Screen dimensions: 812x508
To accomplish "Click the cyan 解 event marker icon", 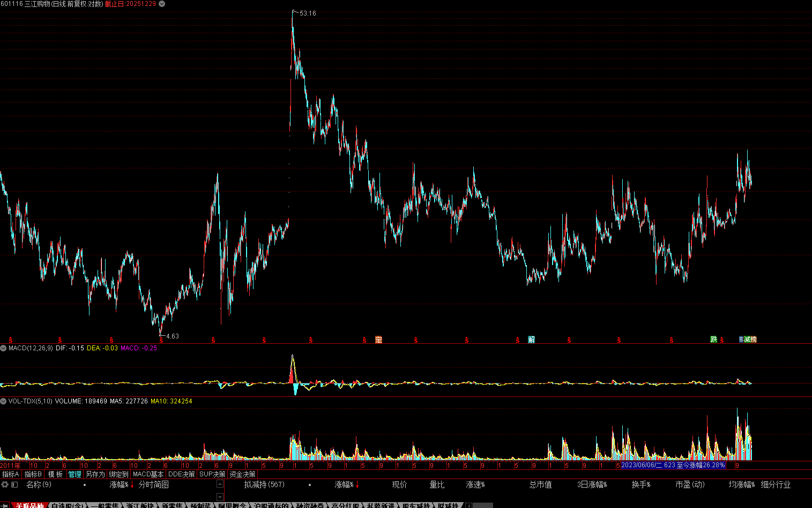I will pyautogui.click(x=531, y=340).
